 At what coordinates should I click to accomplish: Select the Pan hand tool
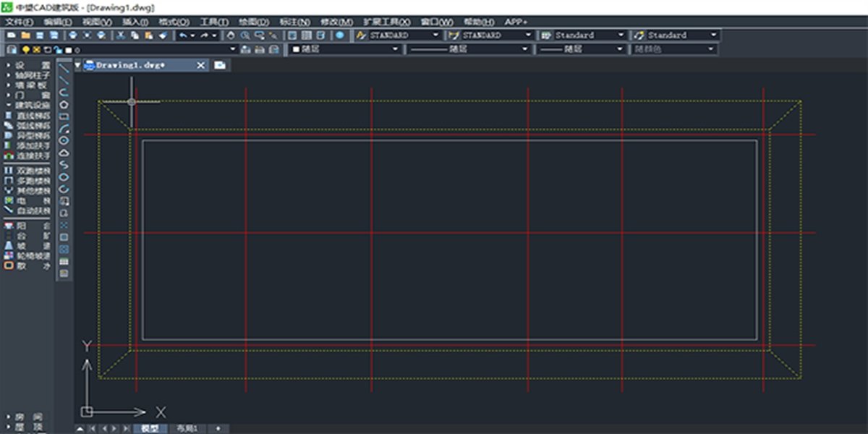pos(231,35)
